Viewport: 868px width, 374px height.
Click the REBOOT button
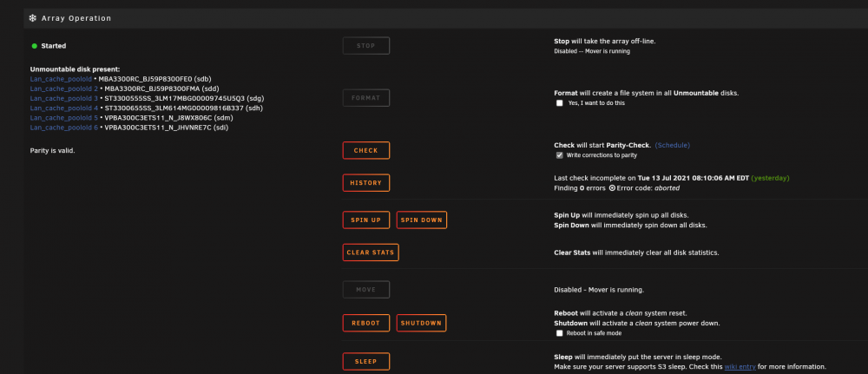pos(366,323)
